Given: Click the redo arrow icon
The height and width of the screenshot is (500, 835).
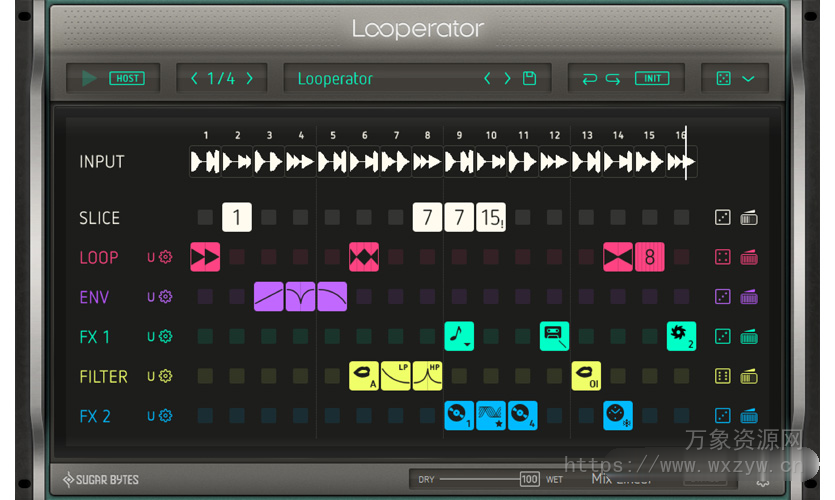Looking at the screenshot, I should tap(613, 79).
